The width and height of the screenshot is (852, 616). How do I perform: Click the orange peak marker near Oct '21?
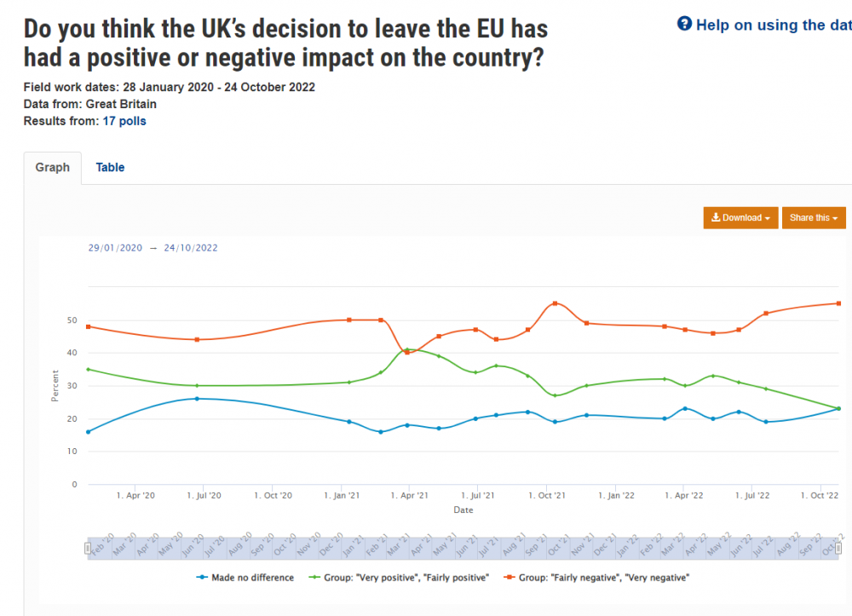(x=555, y=303)
